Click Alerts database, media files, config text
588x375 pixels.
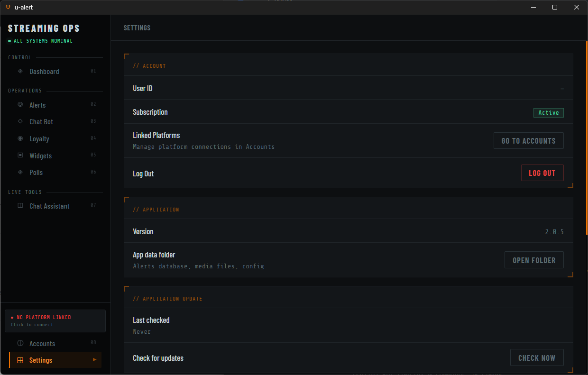coord(198,266)
